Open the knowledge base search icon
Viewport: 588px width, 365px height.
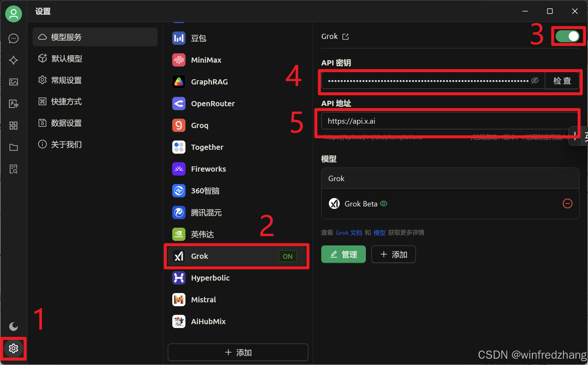(13, 169)
